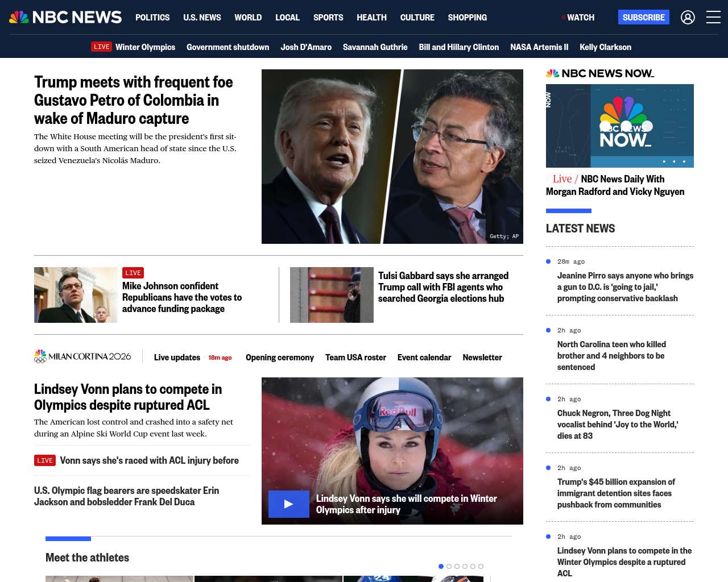Viewport: 728px width, 582px height.
Task: Open the NBC News Now live stream thumbnail
Action: tap(619, 126)
